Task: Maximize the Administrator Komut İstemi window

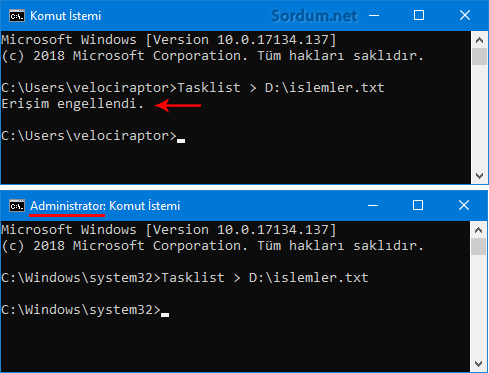Action: point(418,205)
